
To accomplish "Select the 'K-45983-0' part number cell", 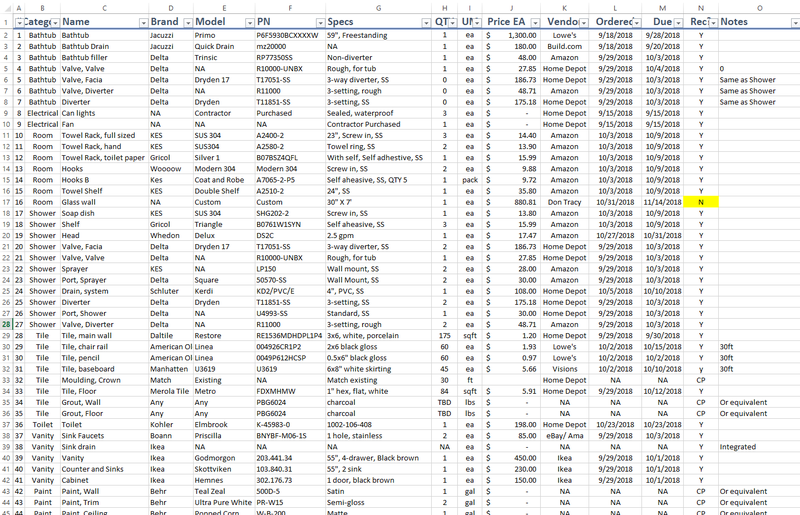I will 290,425.
